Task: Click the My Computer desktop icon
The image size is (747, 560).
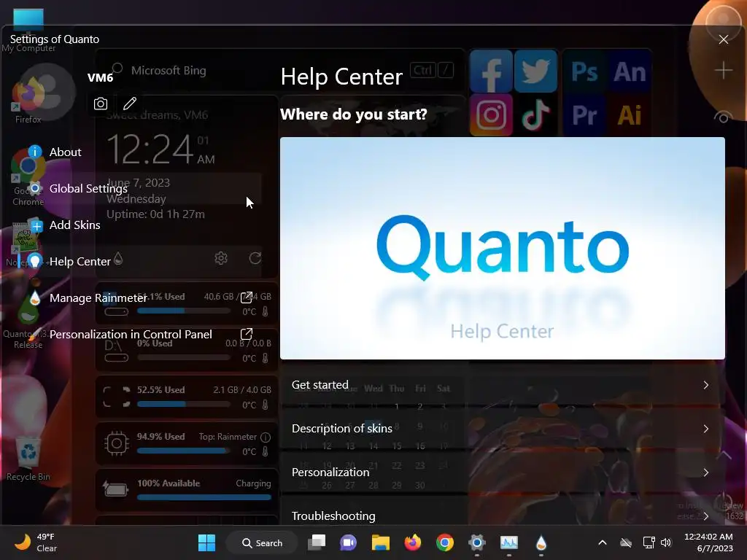Action: 28,28
